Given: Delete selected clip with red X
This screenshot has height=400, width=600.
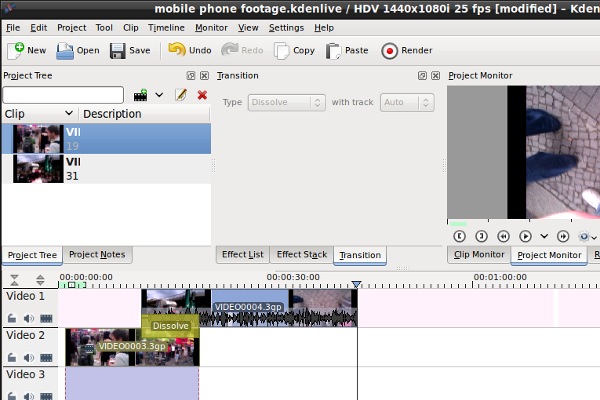Looking at the screenshot, I should pos(202,95).
